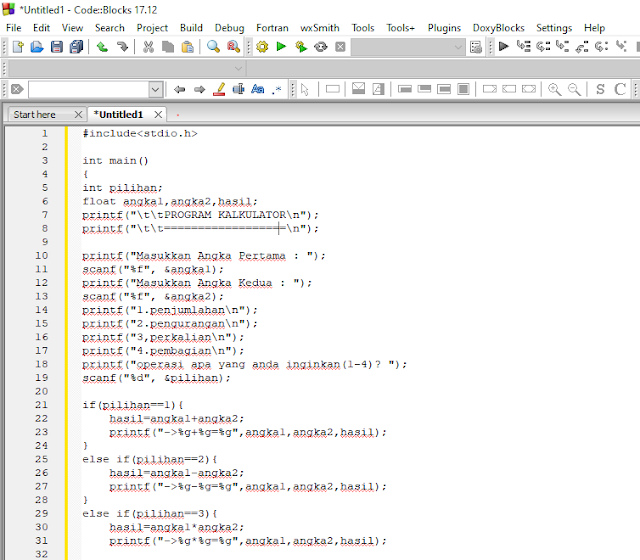
Task: Open the Fortran menu
Action: 272,28
